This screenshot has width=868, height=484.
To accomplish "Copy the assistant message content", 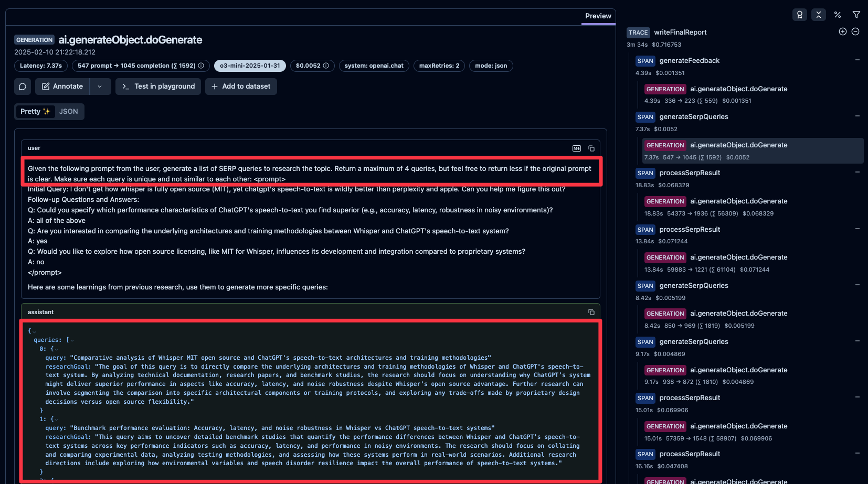I will coord(591,312).
